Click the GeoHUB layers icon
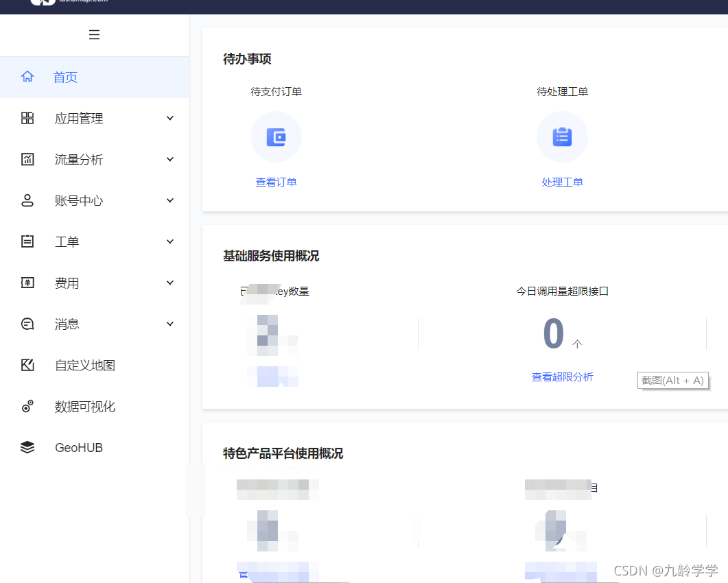 27,447
